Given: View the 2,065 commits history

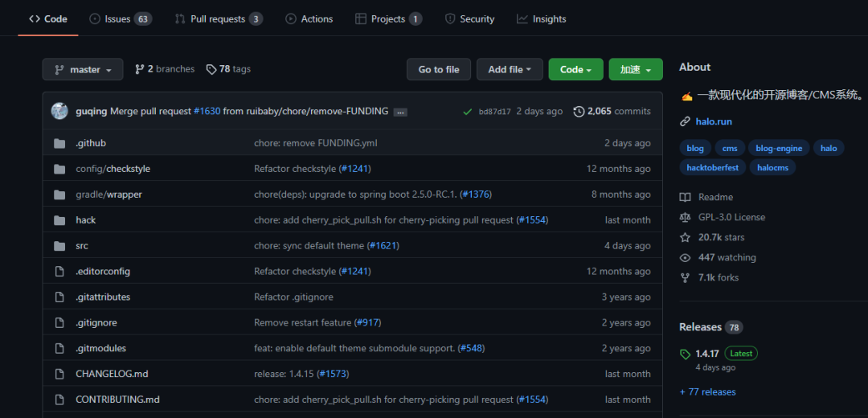Looking at the screenshot, I should point(612,111).
